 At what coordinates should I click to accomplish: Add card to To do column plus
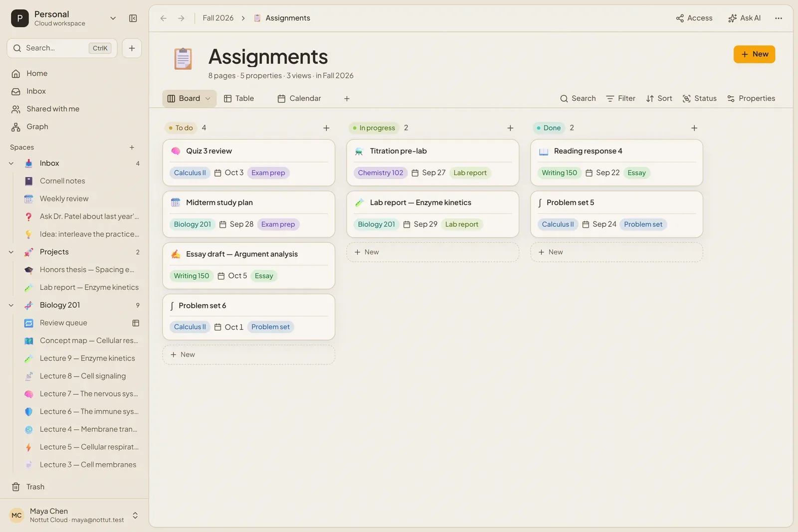pyautogui.click(x=326, y=128)
